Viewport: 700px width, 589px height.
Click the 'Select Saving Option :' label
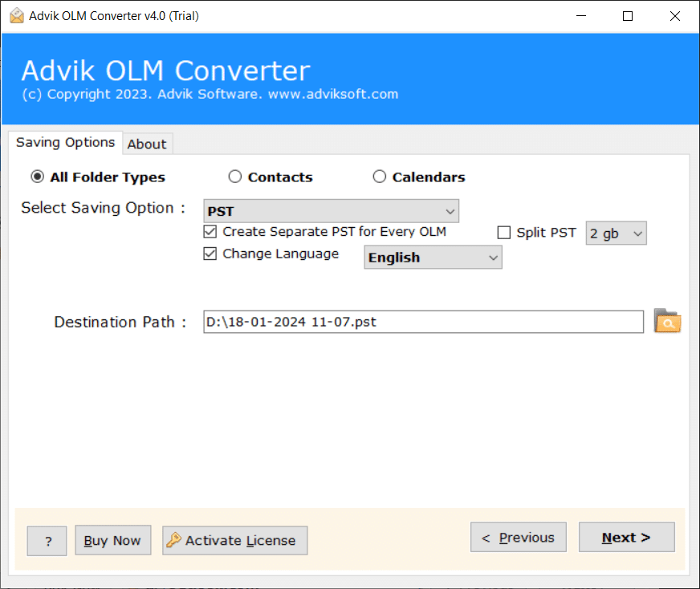103,208
